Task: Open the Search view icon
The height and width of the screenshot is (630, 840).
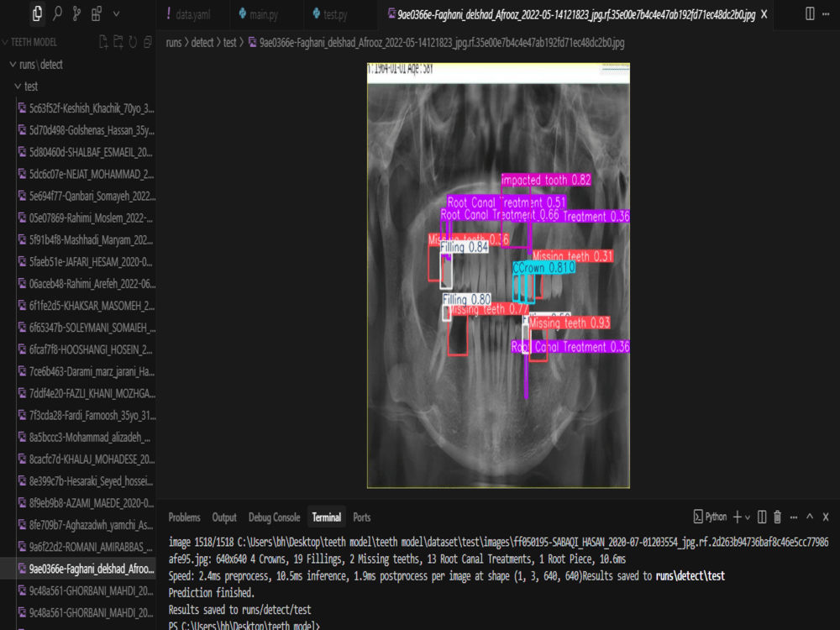Action: (57, 13)
